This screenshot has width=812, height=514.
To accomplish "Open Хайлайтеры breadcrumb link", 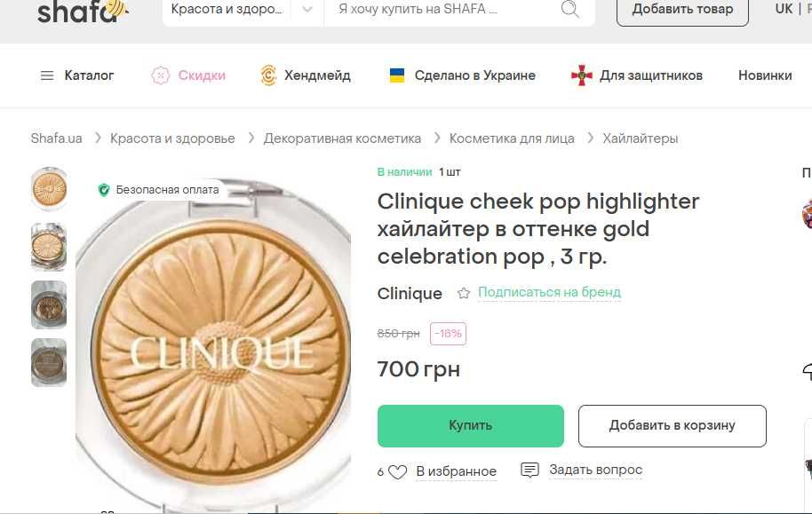I will [640, 138].
